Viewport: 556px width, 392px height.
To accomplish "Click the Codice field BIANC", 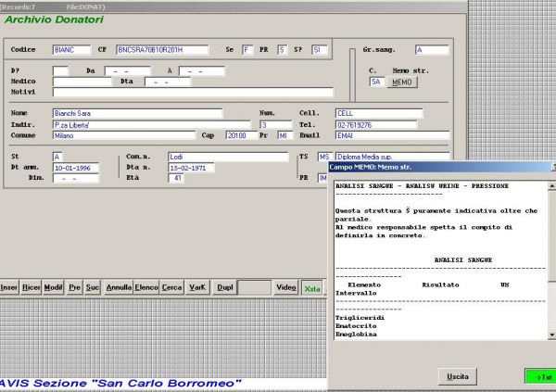I will coord(71,50).
